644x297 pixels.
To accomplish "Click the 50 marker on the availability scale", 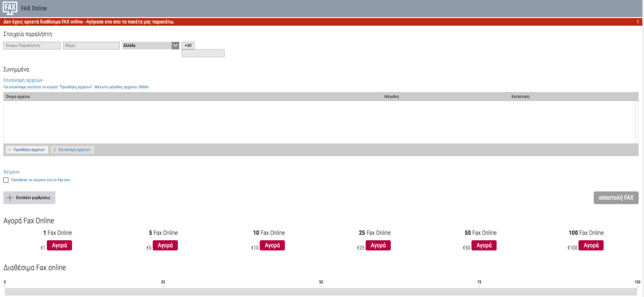I will click(321, 282).
